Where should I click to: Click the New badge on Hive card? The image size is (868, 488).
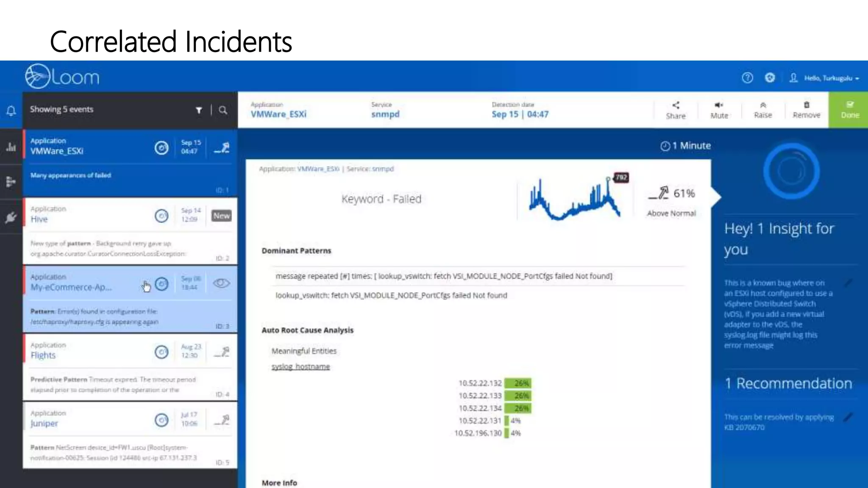[222, 216]
